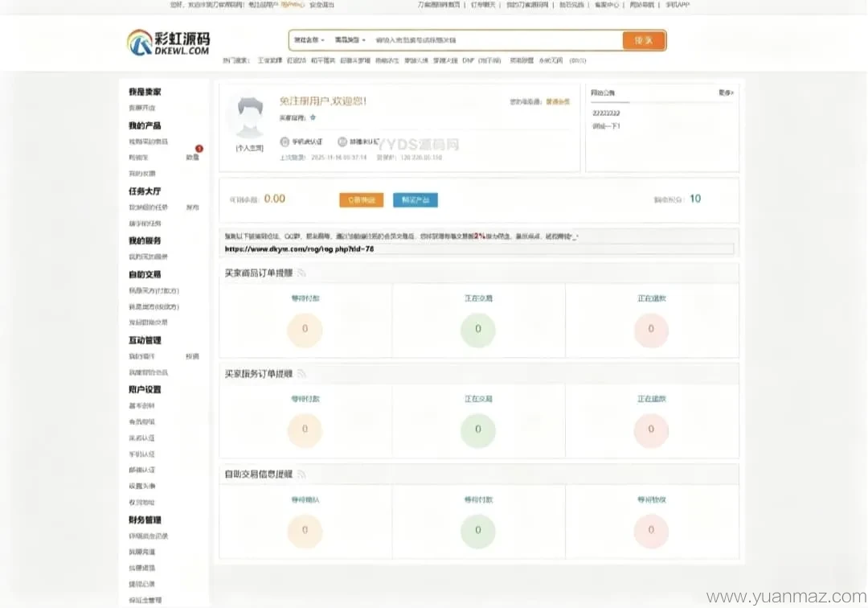Open the 22222222 announcement entry
The height and width of the screenshot is (608, 868).
click(x=606, y=113)
